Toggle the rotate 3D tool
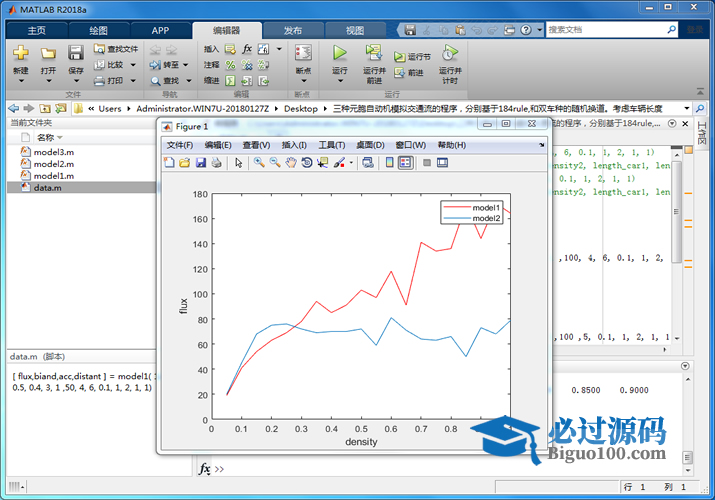The image size is (715, 500). pyautogui.click(x=307, y=162)
